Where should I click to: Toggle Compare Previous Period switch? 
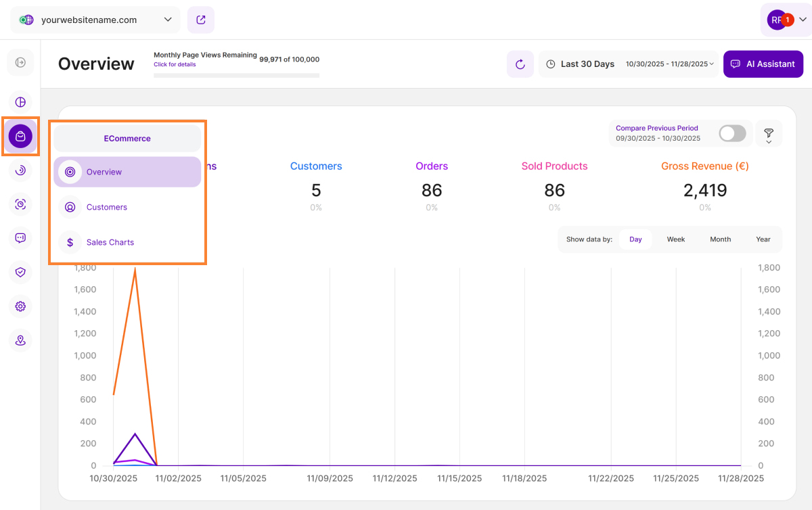coord(732,133)
